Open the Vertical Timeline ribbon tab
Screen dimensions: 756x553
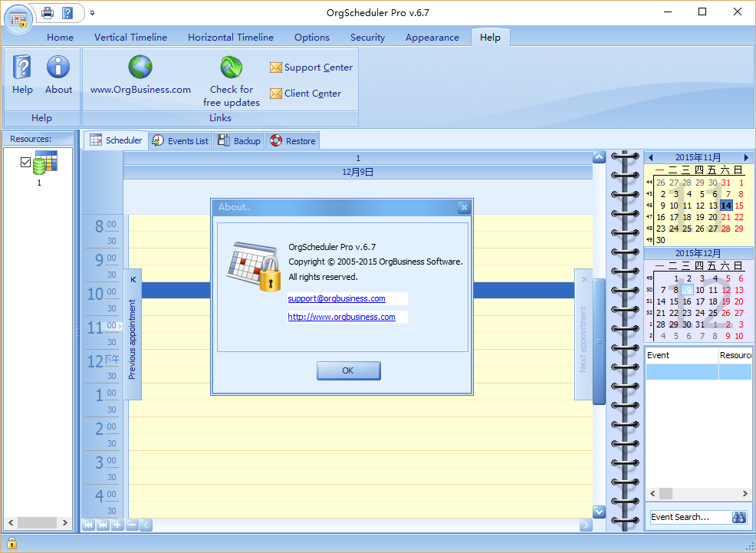130,38
